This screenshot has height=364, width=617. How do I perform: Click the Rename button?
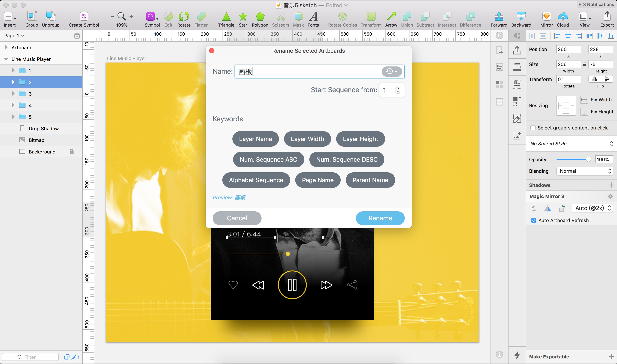pyautogui.click(x=380, y=218)
